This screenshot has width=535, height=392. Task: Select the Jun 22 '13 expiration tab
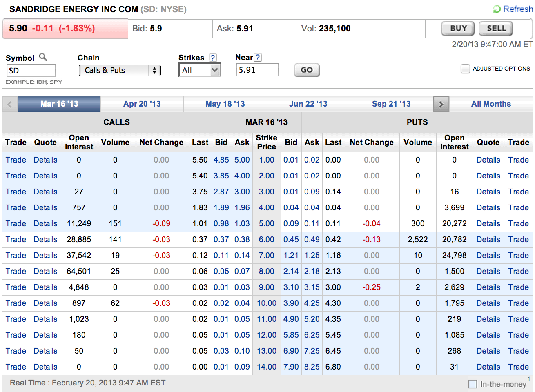pyautogui.click(x=308, y=104)
